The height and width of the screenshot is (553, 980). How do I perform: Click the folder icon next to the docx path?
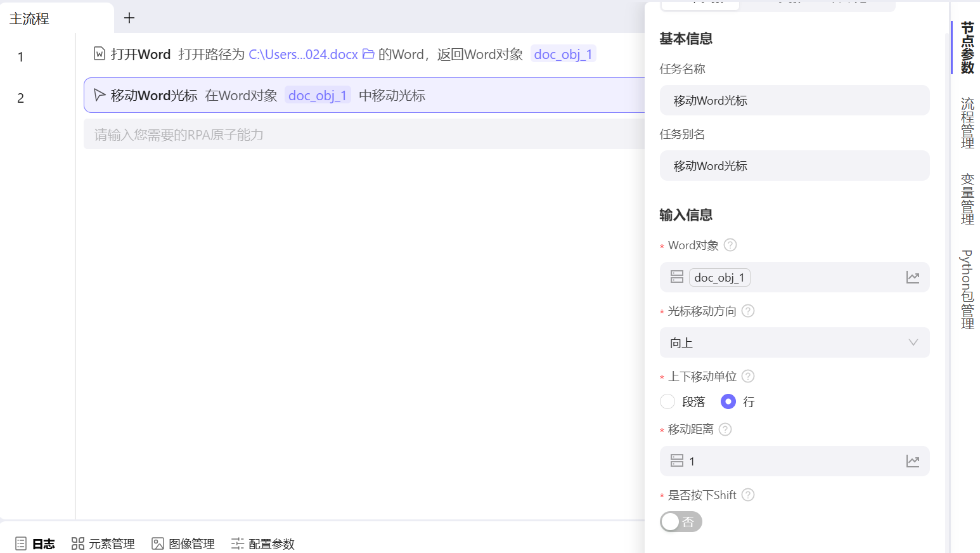(x=368, y=54)
